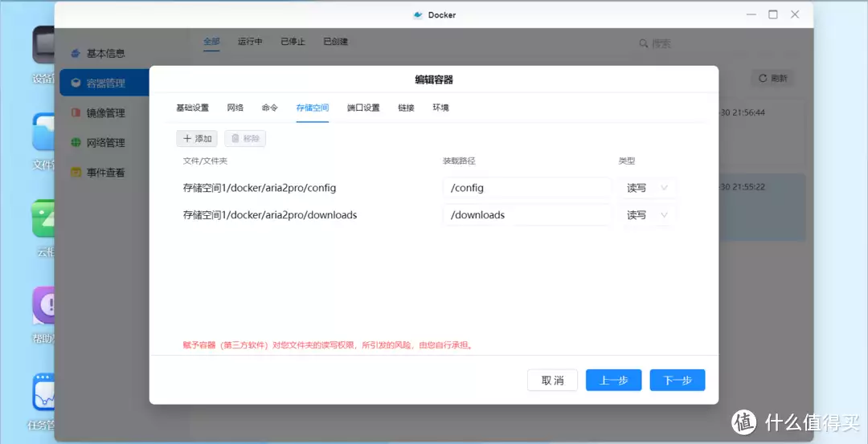The height and width of the screenshot is (444, 868).
Task: Click the 取消 button
Action: click(x=552, y=381)
